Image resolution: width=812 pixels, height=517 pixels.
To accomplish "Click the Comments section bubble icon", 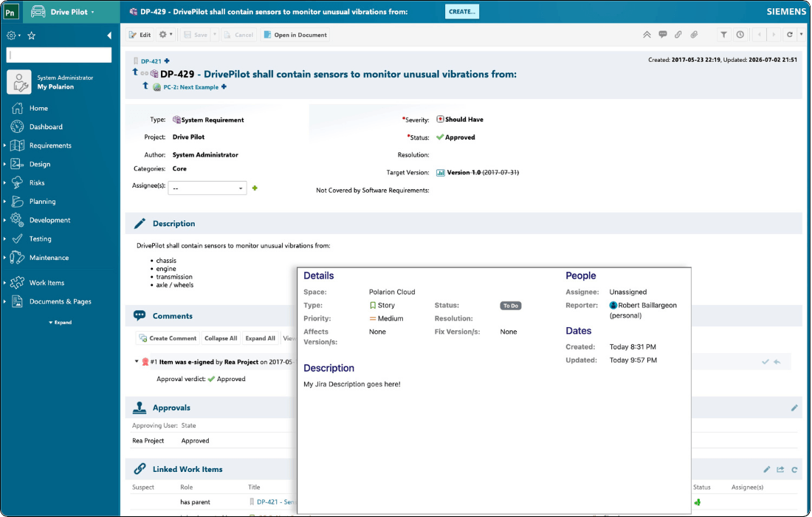I will point(140,315).
